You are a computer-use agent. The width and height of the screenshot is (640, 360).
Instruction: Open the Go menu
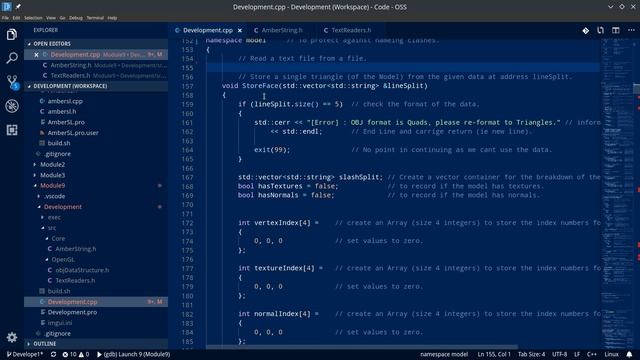[x=62, y=18]
